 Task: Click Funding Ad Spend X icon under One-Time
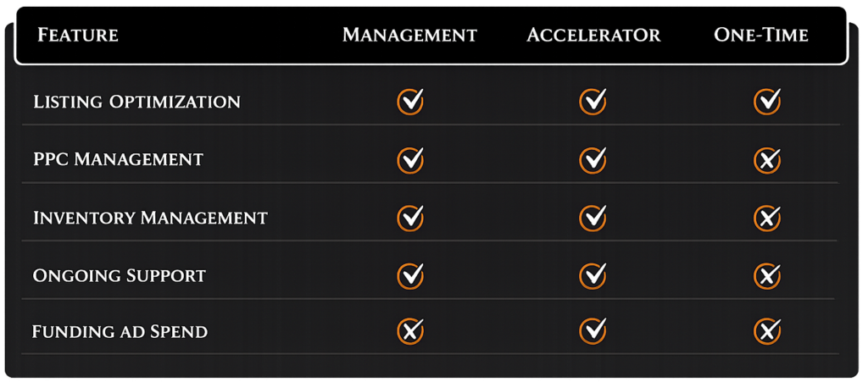767,331
